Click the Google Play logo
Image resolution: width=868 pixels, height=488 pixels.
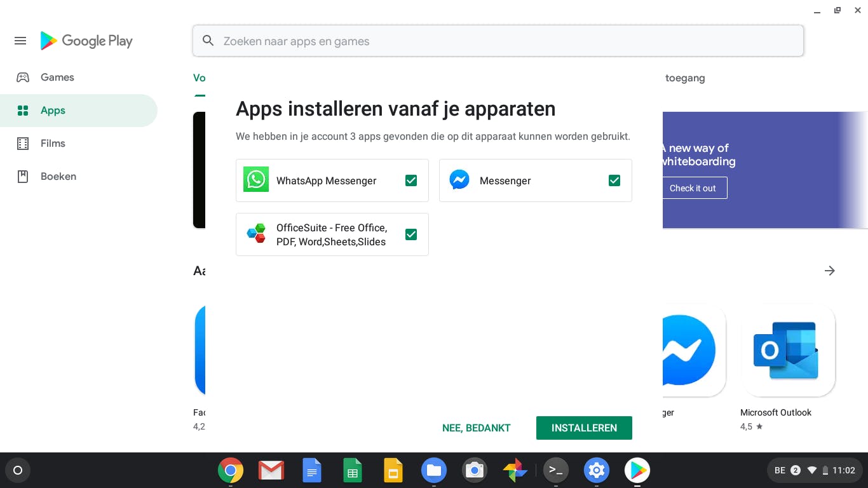(x=86, y=41)
